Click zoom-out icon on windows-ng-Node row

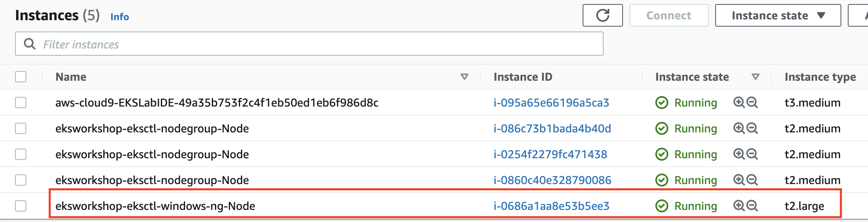pos(752,206)
